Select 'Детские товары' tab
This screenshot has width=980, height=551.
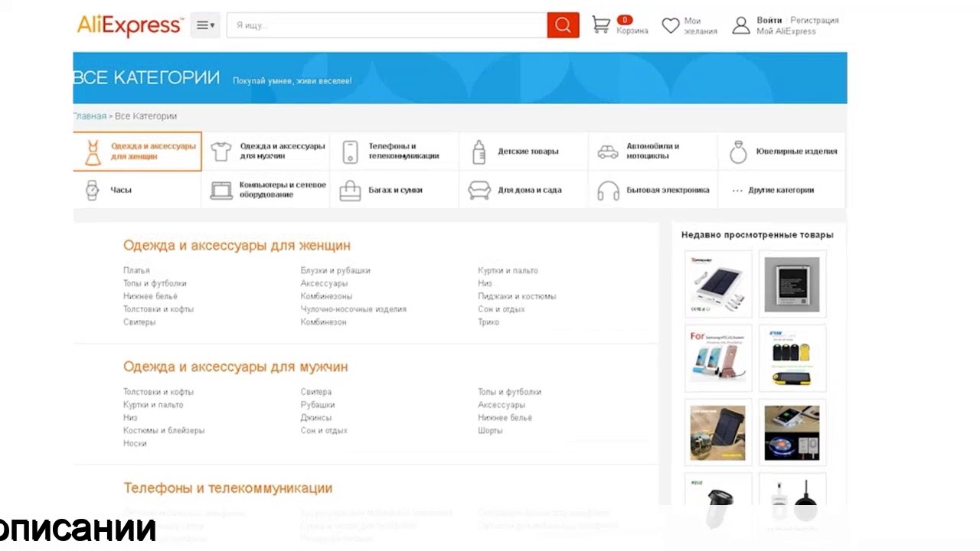[x=524, y=152]
